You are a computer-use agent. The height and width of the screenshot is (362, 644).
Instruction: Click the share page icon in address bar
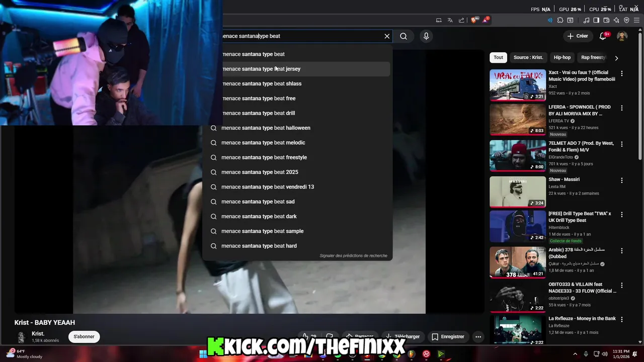(x=461, y=21)
